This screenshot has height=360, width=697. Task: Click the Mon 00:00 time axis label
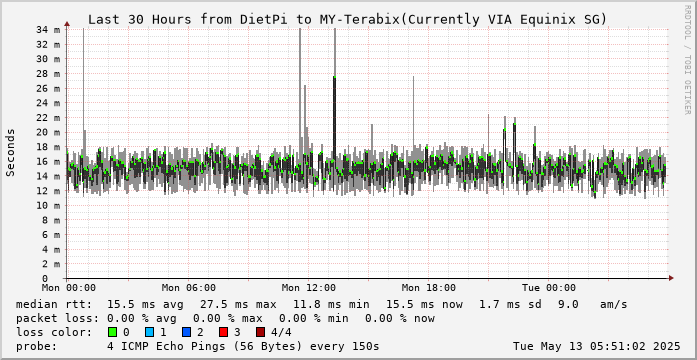(68, 288)
